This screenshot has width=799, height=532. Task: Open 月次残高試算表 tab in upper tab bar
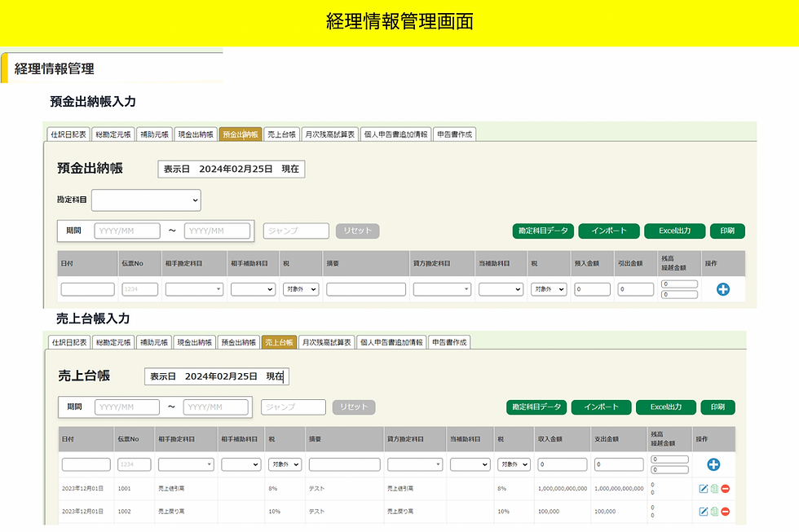pos(329,134)
